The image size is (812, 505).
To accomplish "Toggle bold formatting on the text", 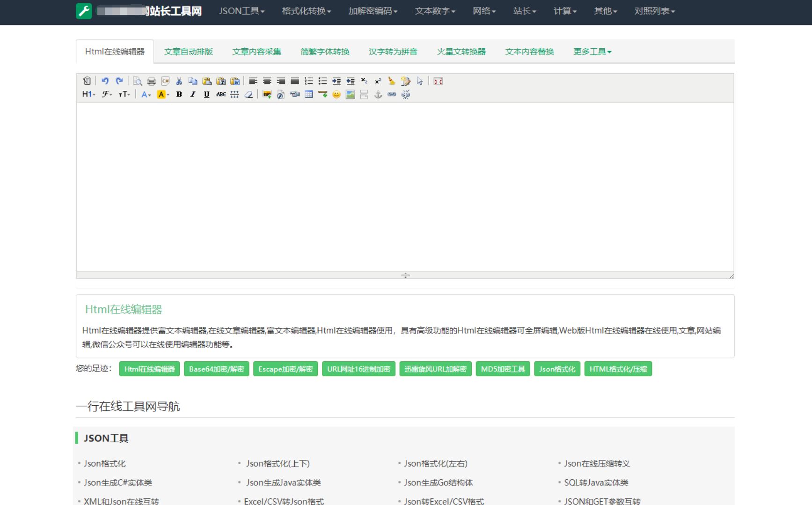I will coord(179,94).
